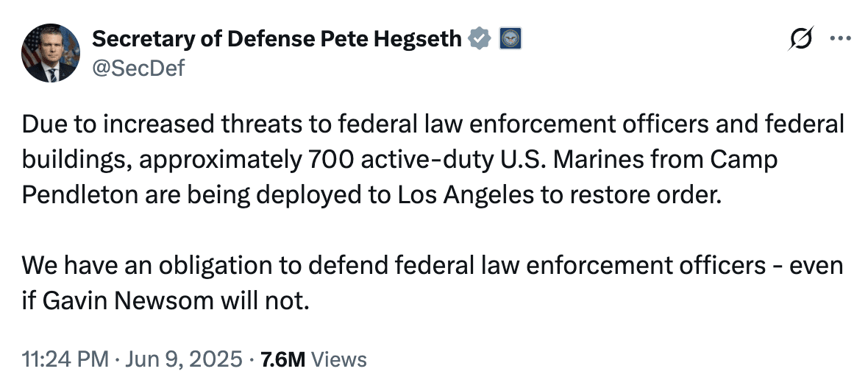
Task: Open the @SecDef handle link
Action: point(138,68)
